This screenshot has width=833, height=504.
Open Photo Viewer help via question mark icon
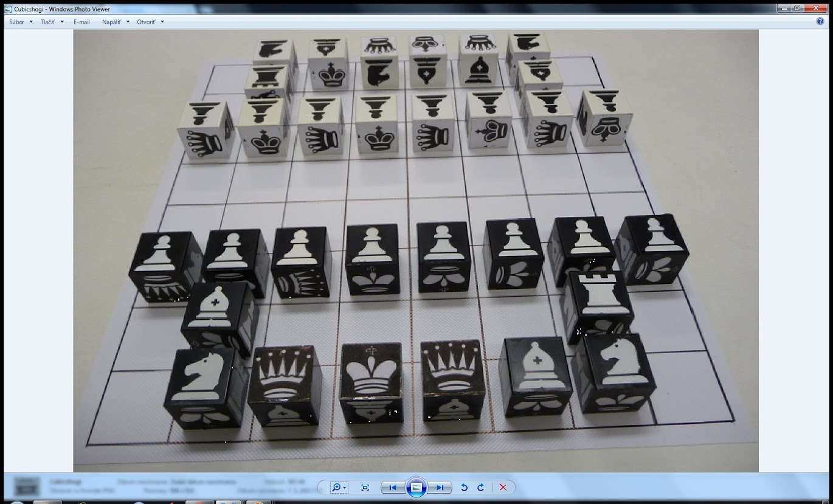(x=820, y=21)
